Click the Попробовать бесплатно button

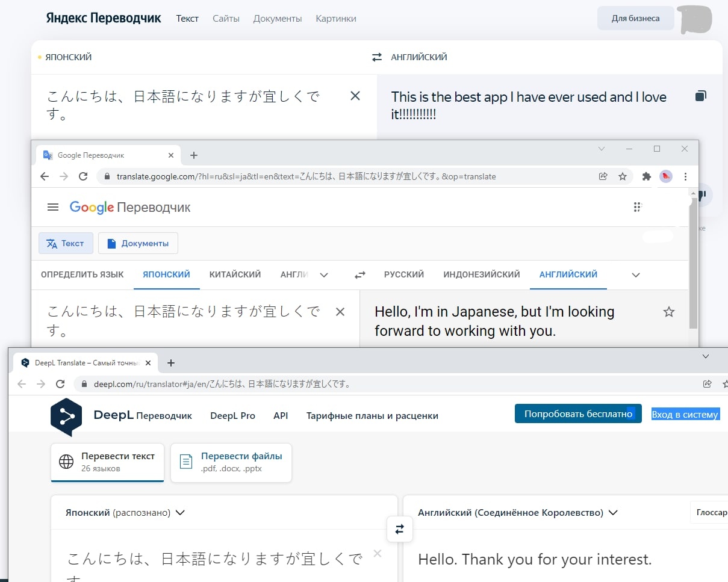[578, 414]
